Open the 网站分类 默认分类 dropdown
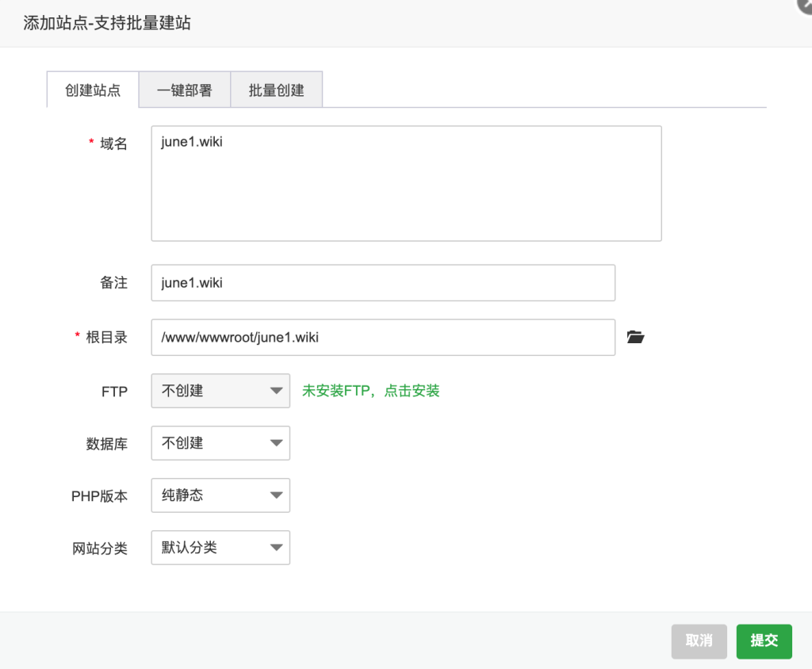 [x=220, y=548]
